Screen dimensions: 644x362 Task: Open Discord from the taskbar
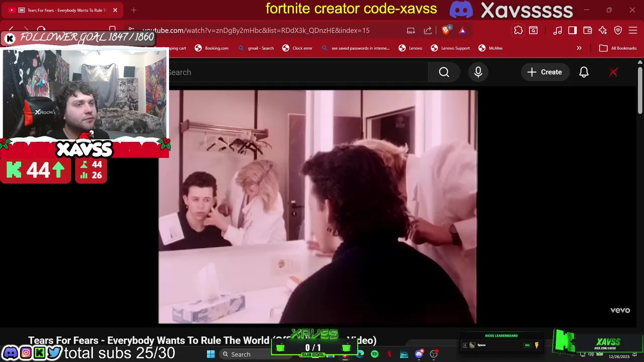pyautogui.click(x=419, y=354)
